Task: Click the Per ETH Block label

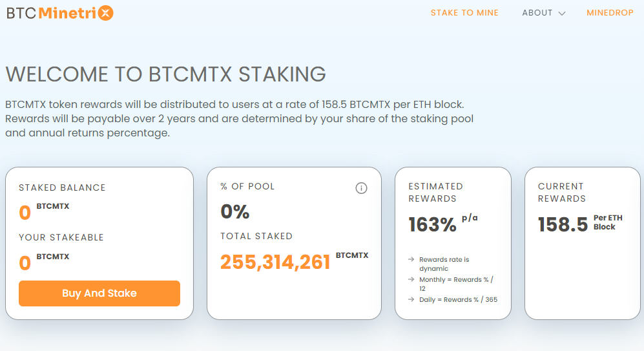Action: [x=608, y=222]
